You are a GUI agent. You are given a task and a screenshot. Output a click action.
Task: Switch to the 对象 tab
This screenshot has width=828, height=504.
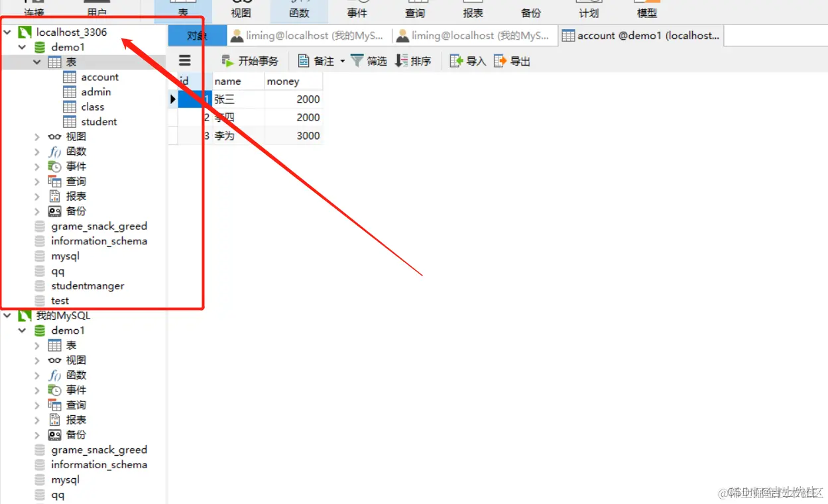click(x=198, y=36)
